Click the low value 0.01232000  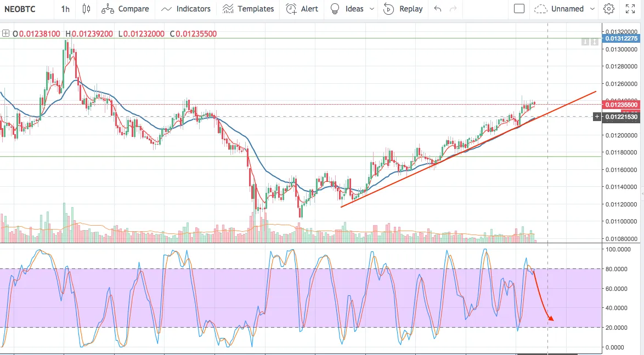(144, 33)
